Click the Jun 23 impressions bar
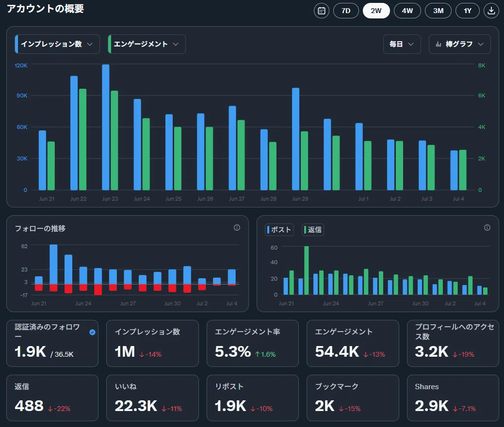This screenshot has height=427, width=504. click(105, 127)
